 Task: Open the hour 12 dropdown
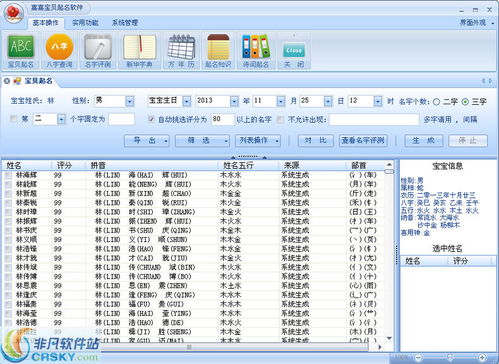pos(378,101)
